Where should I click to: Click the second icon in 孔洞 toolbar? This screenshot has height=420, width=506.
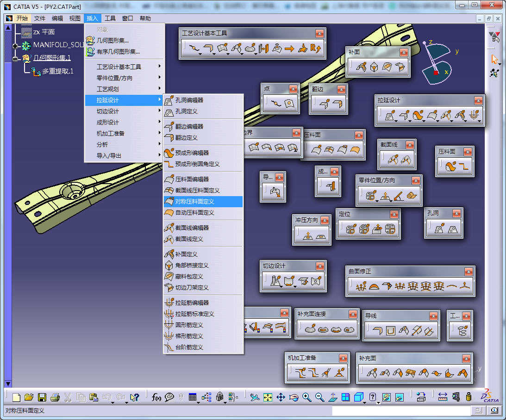click(453, 229)
